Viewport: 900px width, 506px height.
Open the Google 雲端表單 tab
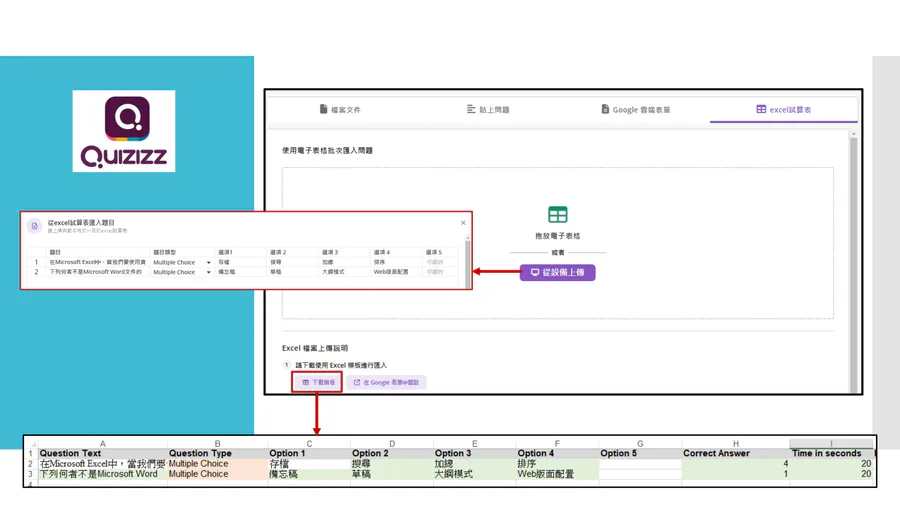tap(636, 109)
